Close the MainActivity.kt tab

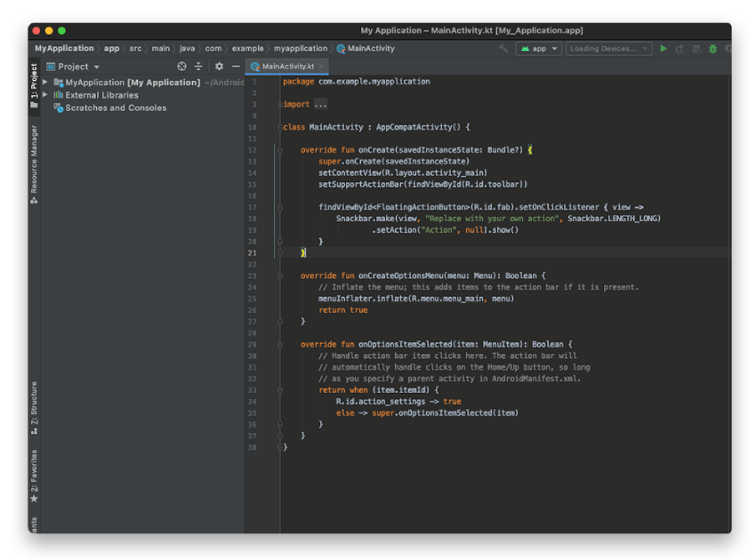(321, 67)
